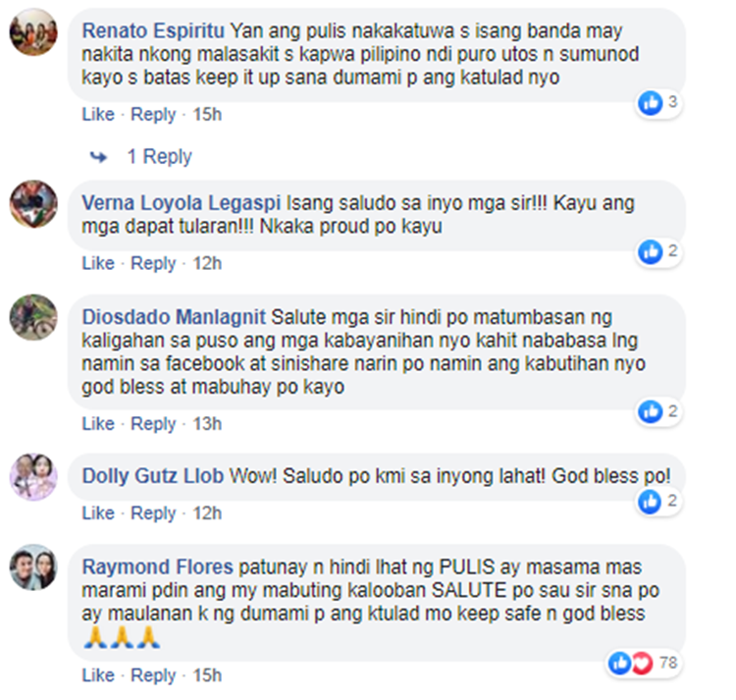736x700 pixels.
Task: Reply to Dolly Gutz Llob's comment
Action: click(x=153, y=512)
